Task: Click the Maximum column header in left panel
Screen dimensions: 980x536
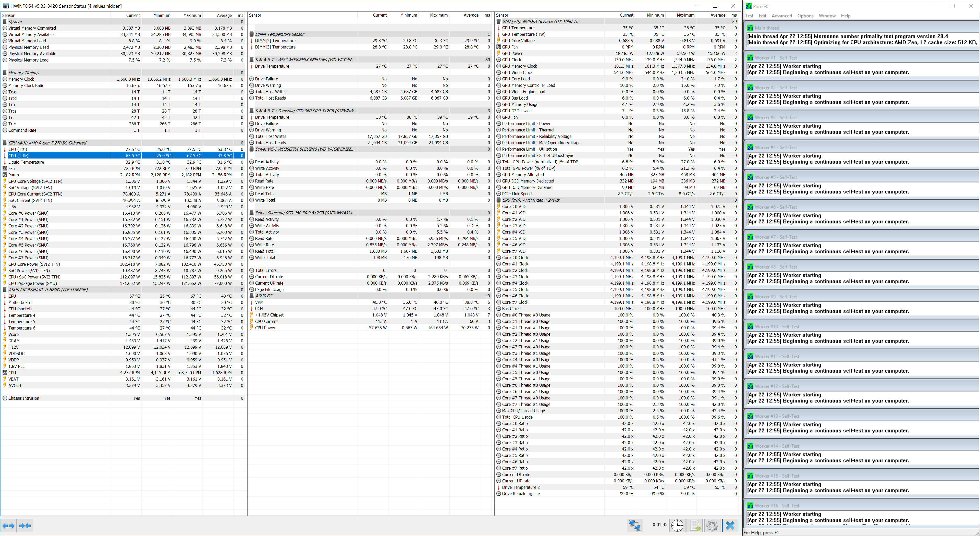Action: pyautogui.click(x=192, y=15)
